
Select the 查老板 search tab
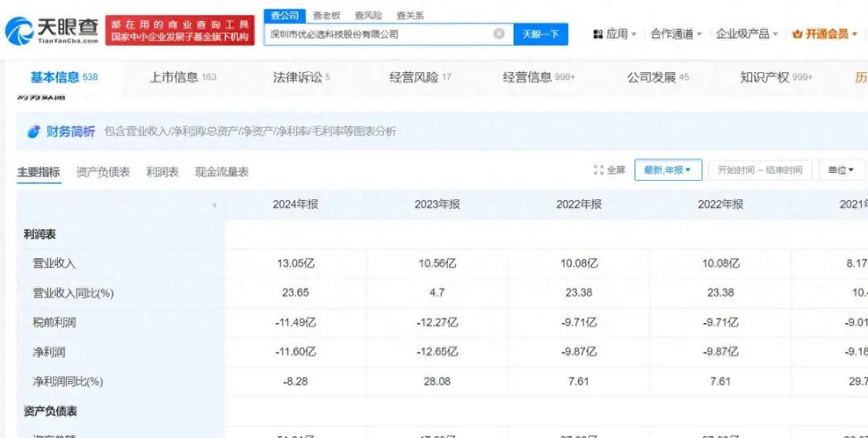pyautogui.click(x=326, y=15)
